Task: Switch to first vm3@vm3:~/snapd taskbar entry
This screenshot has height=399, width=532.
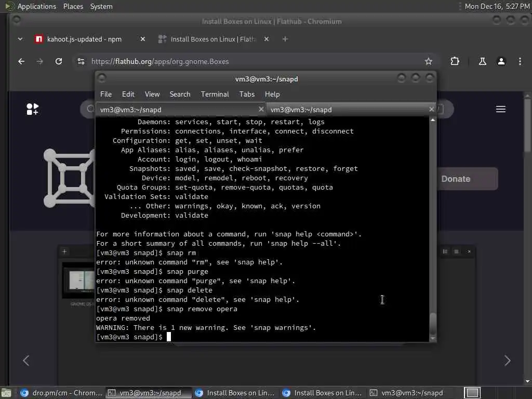Action: pyautogui.click(x=149, y=393)
